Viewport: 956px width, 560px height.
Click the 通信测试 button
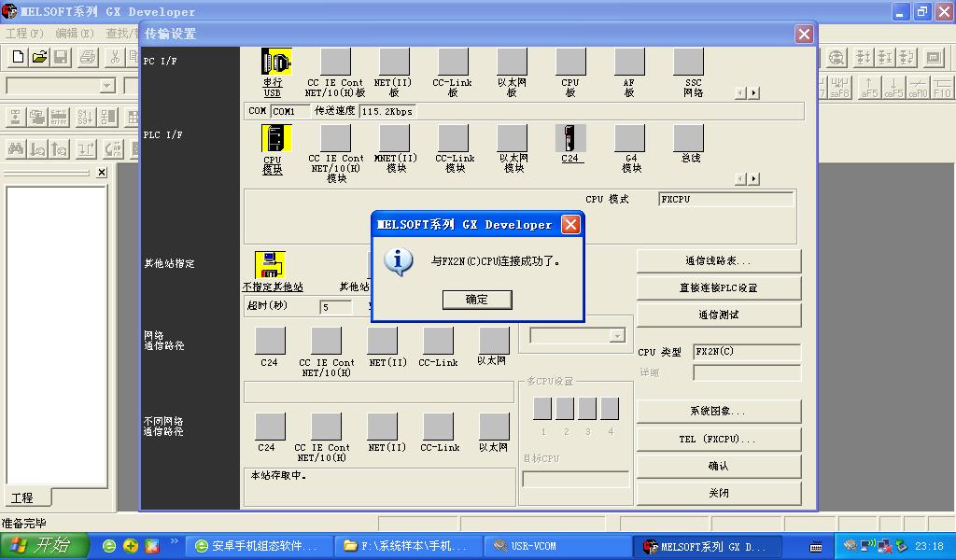pos(718,315)
